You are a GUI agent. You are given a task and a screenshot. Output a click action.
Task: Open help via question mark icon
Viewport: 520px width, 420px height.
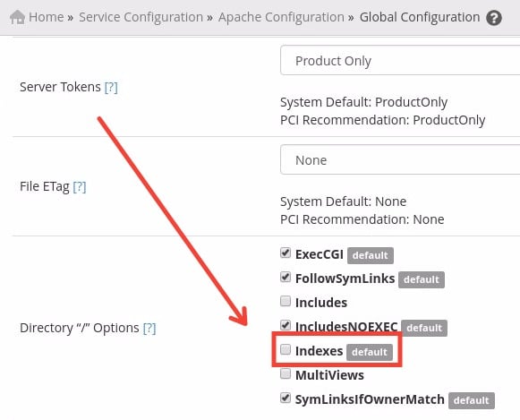coord(494,18)
